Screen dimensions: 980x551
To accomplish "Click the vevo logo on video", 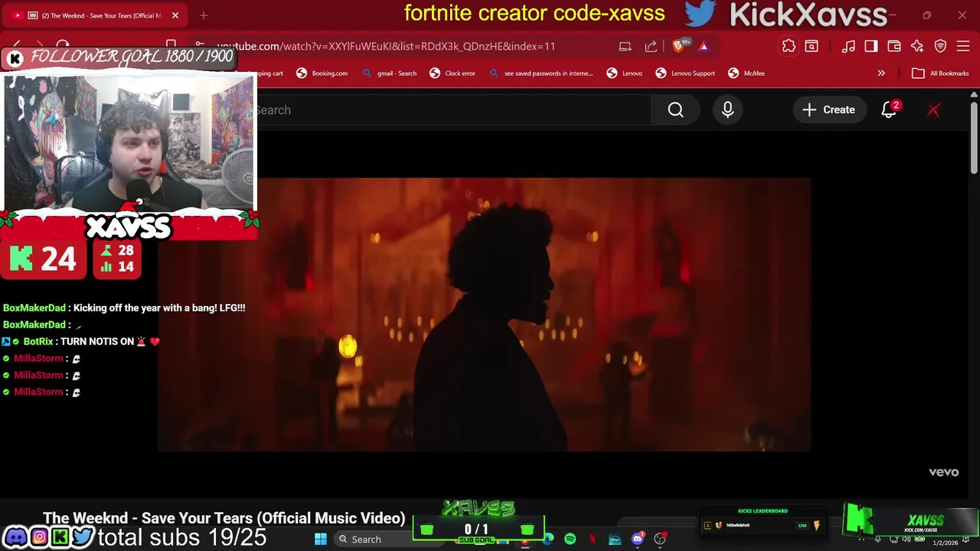I will coord(943,472).
